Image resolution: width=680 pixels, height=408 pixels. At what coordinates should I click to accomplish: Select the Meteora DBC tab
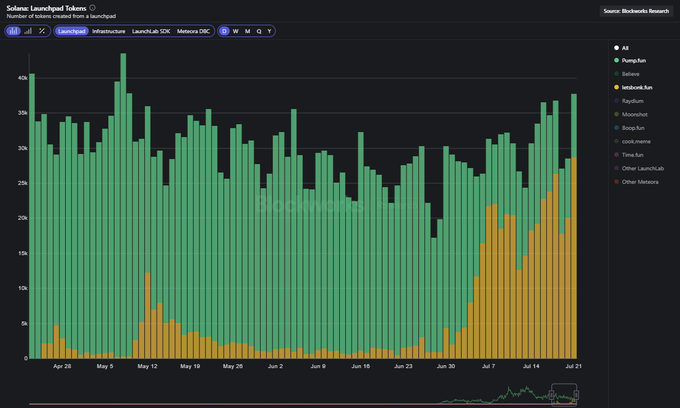point(193,31)
